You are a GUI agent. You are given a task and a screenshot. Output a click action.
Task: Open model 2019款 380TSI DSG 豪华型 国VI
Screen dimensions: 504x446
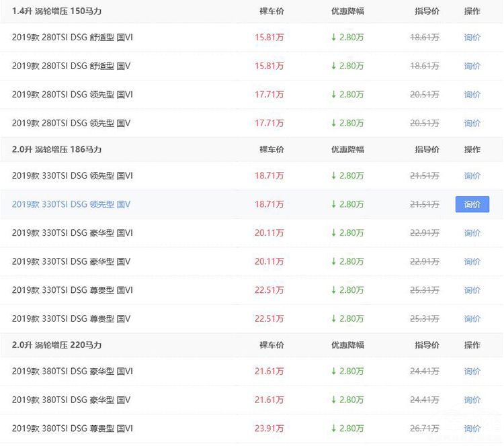coord(73,371)
